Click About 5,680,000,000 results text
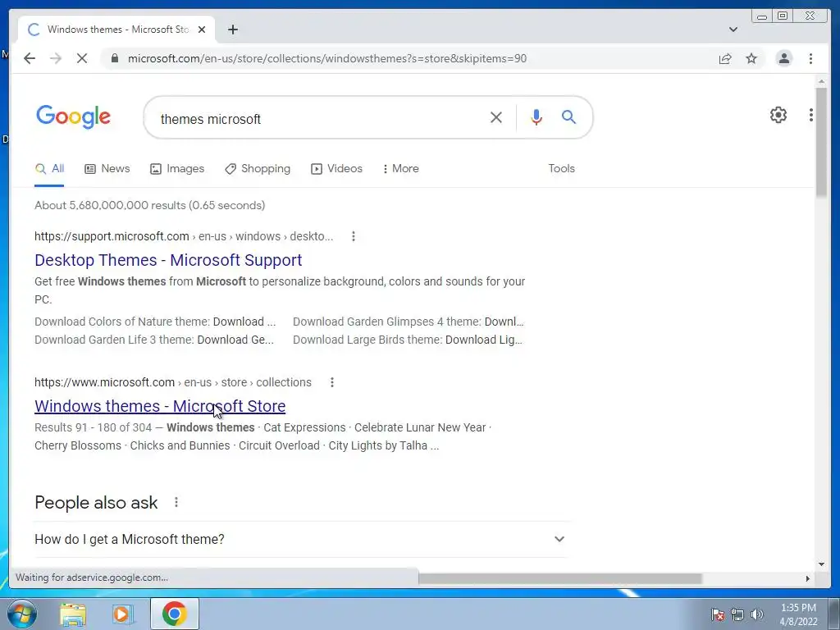Screen dimensions: 840x630 [149, 205]
